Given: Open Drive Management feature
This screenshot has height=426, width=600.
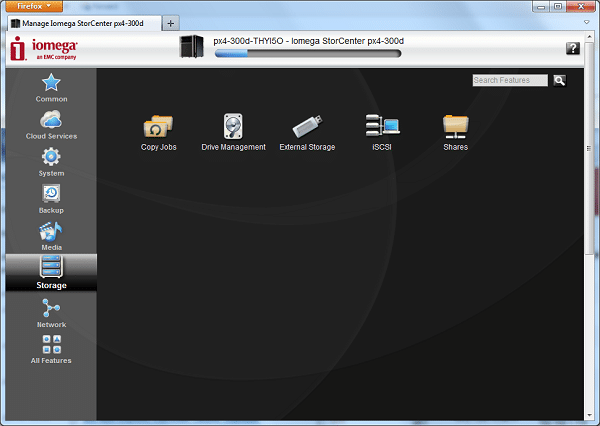Looking at the screenshot, I should pyautogui.click(x=233, y=132).
